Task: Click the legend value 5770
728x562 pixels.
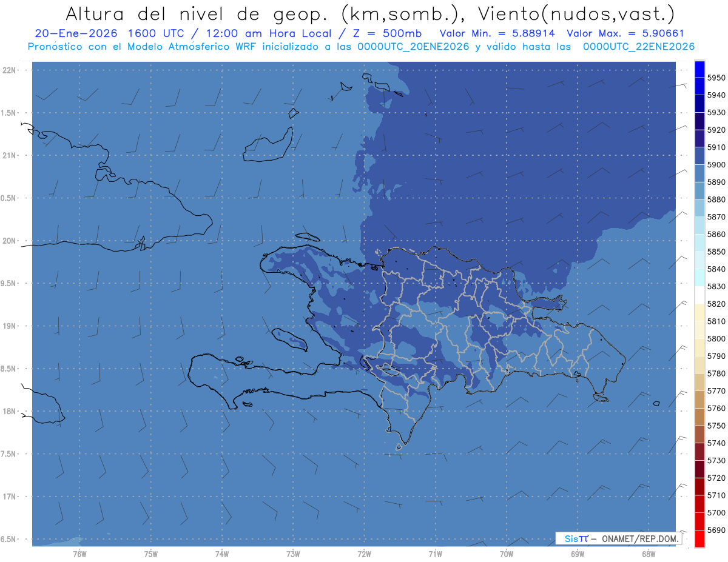Action: coord(716,391)
